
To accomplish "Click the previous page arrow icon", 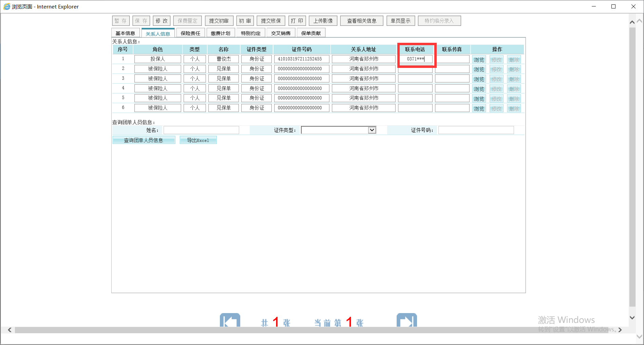I will point(230,320).
